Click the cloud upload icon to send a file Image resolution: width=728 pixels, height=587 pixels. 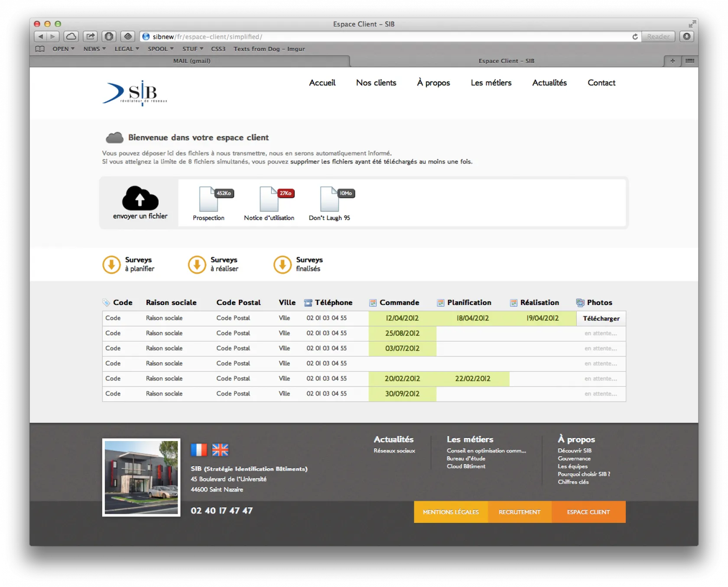(x=140, y=198)
